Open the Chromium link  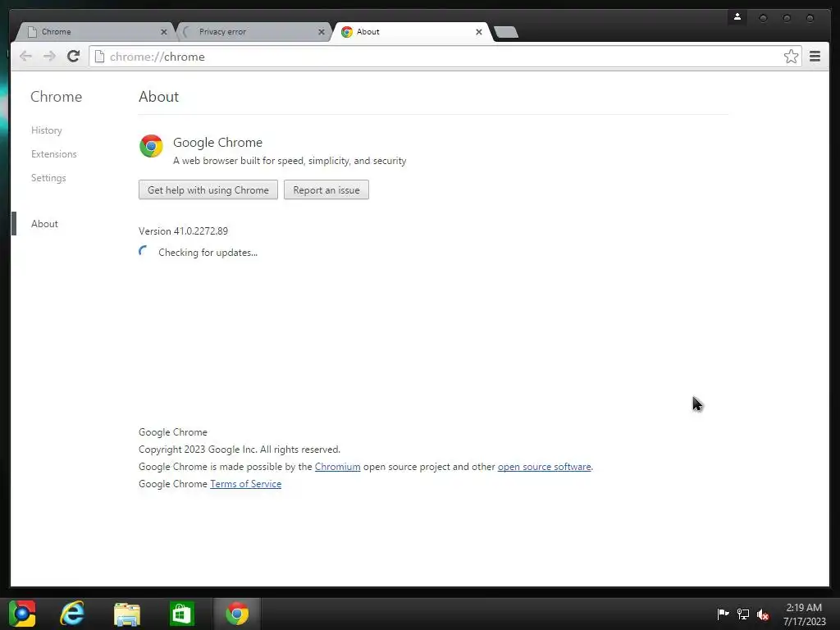(x=337, y=467)
